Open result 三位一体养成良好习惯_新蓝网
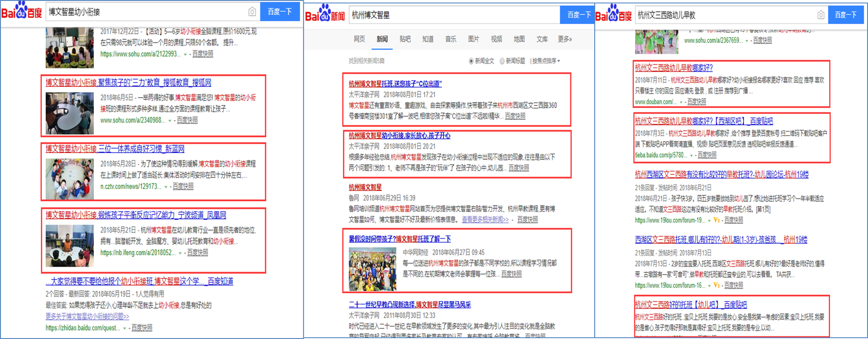 click(x=115, y=149)
